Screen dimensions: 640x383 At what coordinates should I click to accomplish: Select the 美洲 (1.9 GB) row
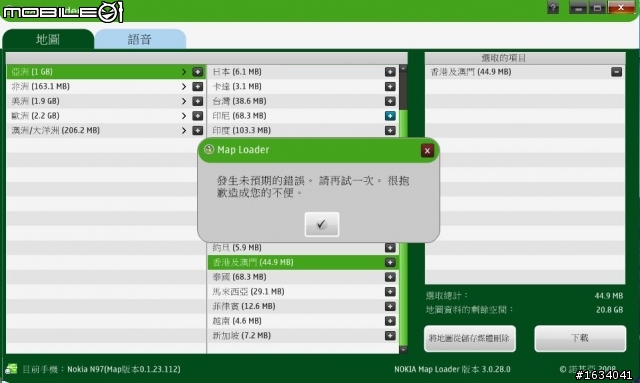(106, 101)
